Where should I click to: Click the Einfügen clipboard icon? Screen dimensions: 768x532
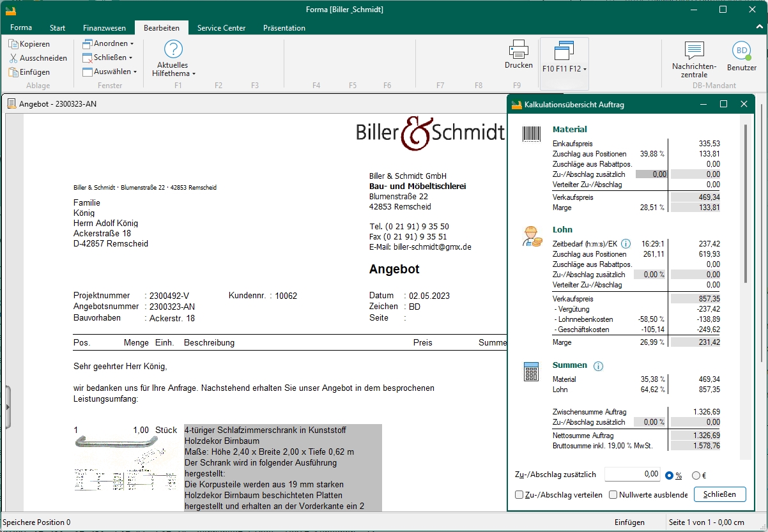tap(13, 72)
